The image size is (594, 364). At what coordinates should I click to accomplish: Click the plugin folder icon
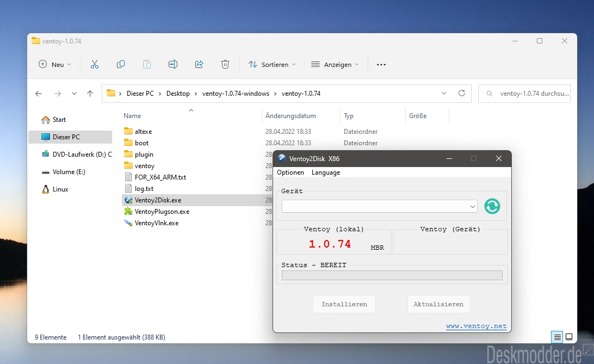pos(128,154)
